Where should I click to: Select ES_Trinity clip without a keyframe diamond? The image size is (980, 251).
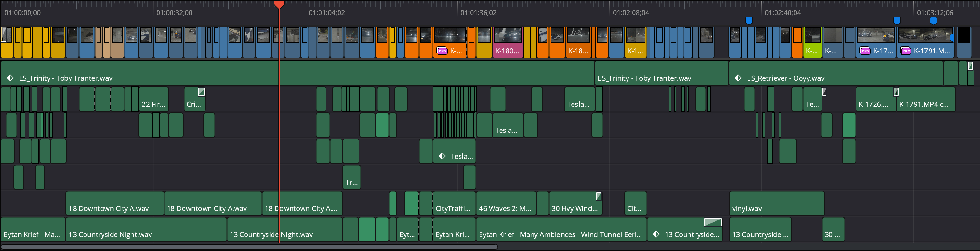(x=661, y=73)
